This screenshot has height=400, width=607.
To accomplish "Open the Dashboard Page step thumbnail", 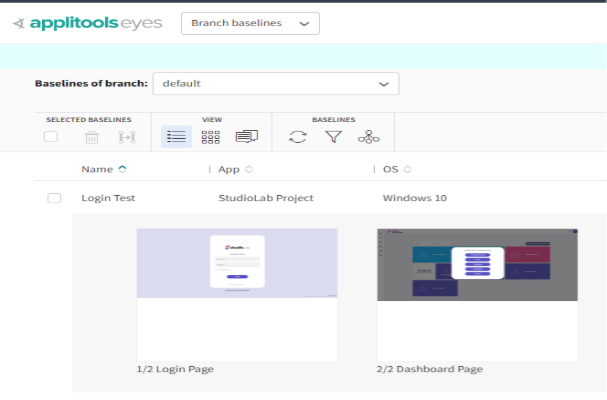I will [477, 295].
